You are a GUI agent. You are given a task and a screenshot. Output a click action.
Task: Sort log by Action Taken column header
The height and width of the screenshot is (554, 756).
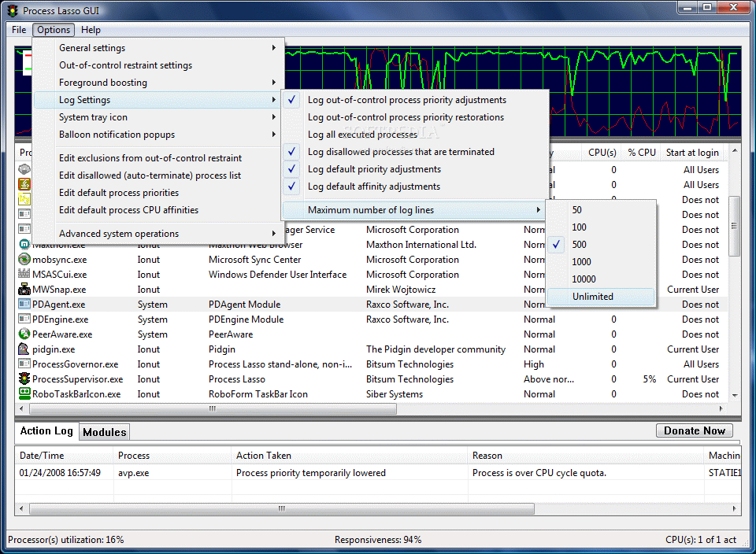coord(350,456)
